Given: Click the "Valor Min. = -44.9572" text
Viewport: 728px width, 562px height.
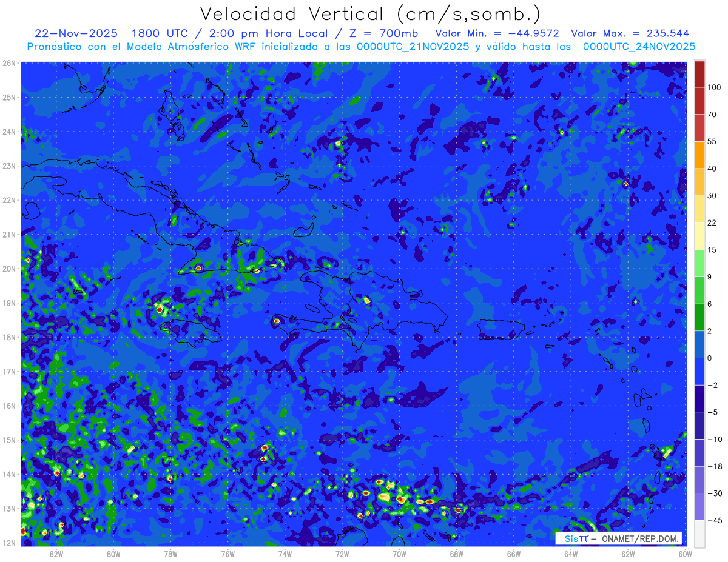Looking at the screenshot, I should click(x=497, y=33).
